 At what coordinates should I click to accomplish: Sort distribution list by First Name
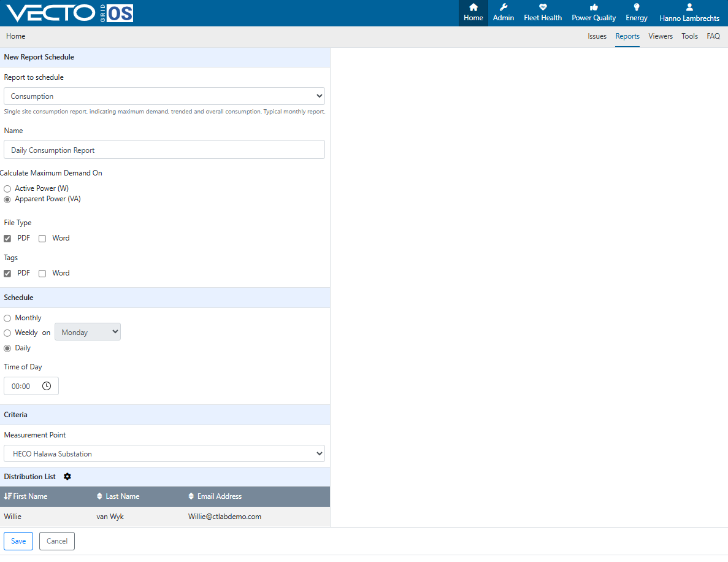point(26,496)
